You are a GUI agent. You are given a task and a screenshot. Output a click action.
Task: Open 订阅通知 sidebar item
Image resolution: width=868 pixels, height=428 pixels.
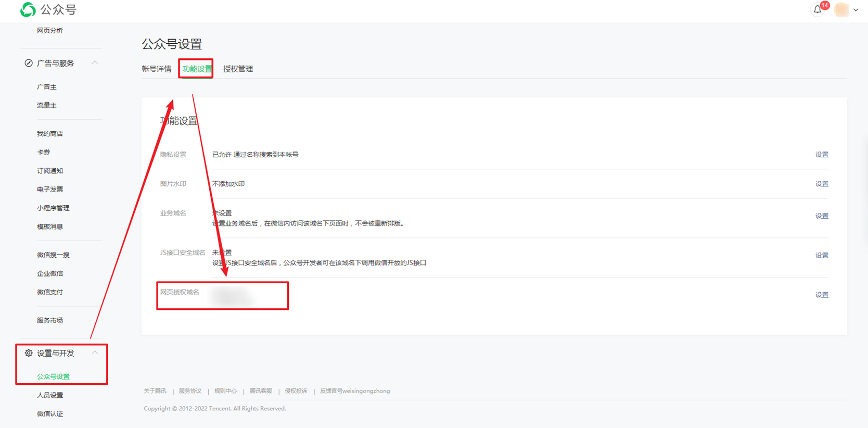click(x=50, y=171)
